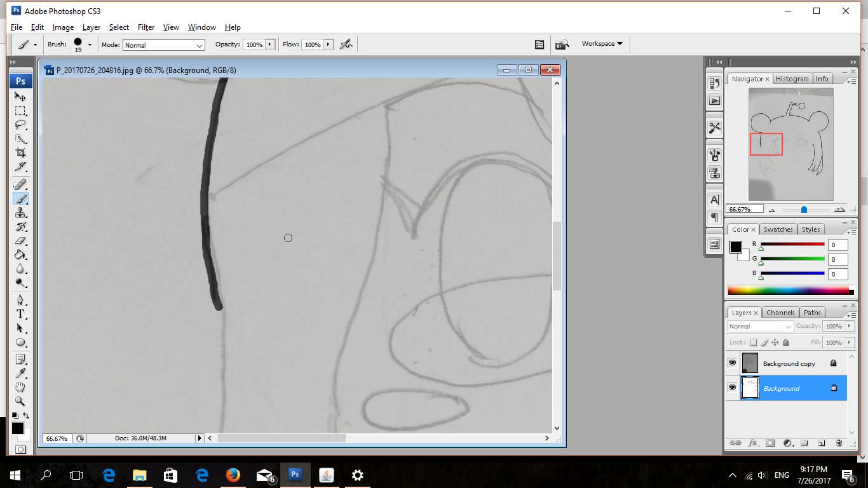Toggle lock transparent pixels
Viewport: 868px width, 488px height.
(x=754, y=342)
